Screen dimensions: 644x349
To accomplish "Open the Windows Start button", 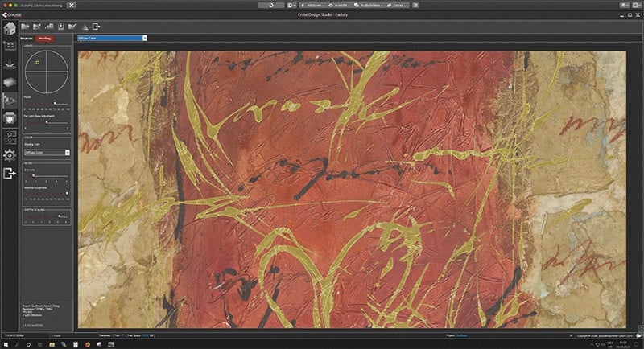I will pos(6,345).
